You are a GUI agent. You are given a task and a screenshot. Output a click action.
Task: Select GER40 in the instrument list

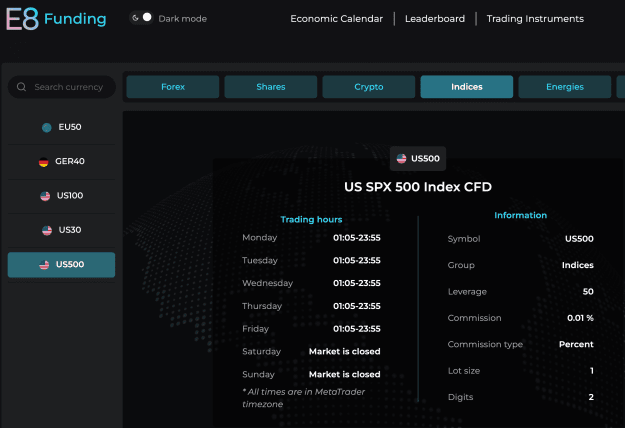tap(61, 161)
